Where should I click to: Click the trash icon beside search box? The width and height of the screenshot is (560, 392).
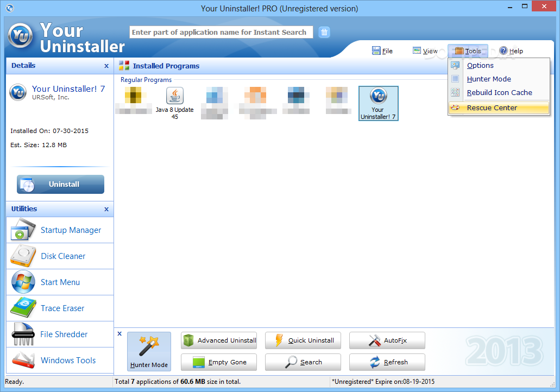pyautogui.click(x=324, y=32)
